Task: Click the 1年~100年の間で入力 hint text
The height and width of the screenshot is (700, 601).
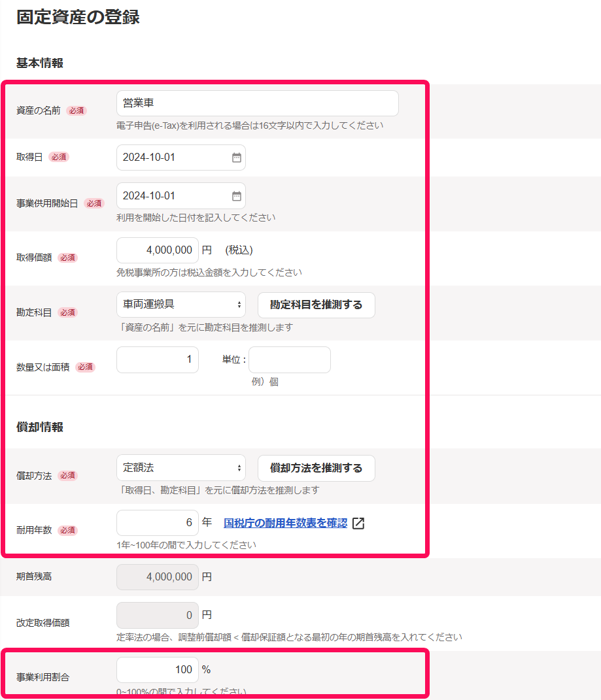Action: 186,545
